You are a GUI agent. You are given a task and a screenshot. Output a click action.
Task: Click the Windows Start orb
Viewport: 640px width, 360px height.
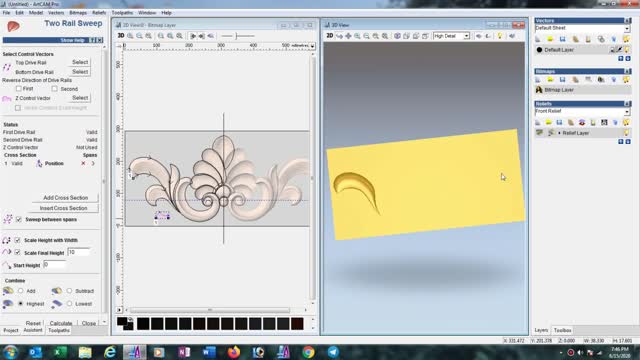coord(10,352)
